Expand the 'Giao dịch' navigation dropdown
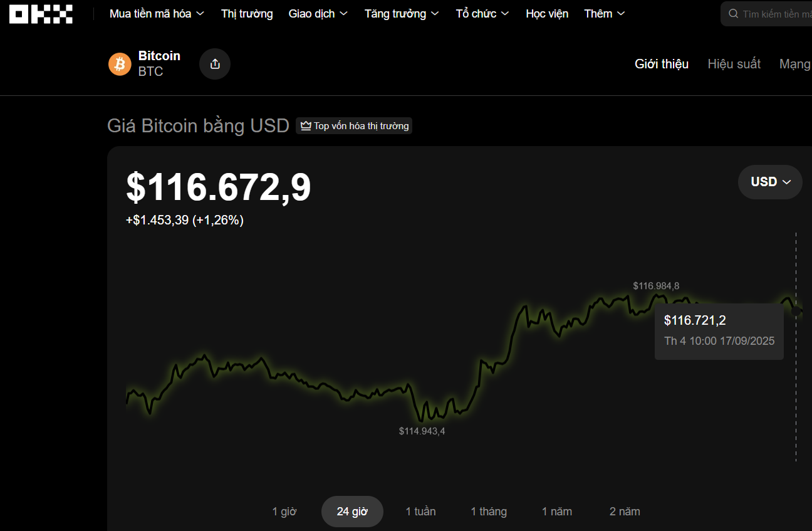 [318, 13]
